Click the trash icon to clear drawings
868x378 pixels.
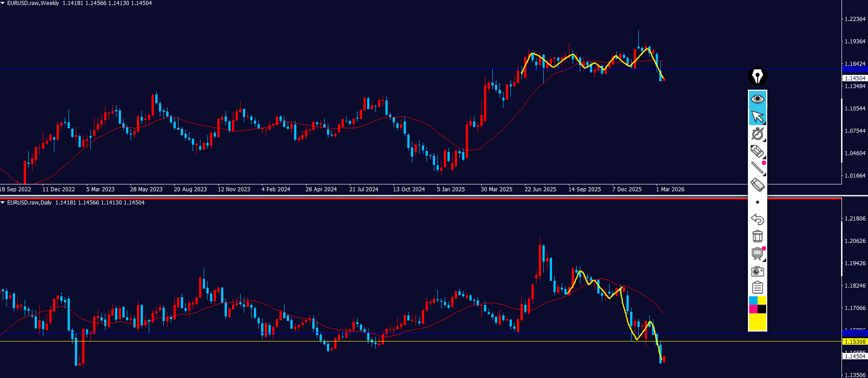(x=757, y=236)
